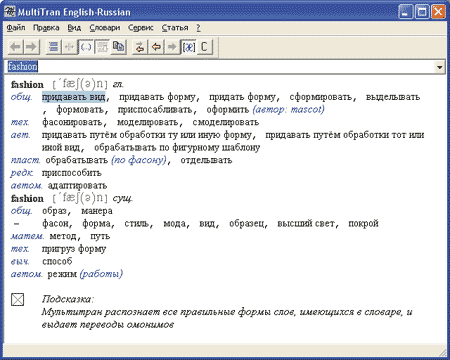The image size is (450, 360).
Task: Click the translation фасонировать
Action: 72,122
